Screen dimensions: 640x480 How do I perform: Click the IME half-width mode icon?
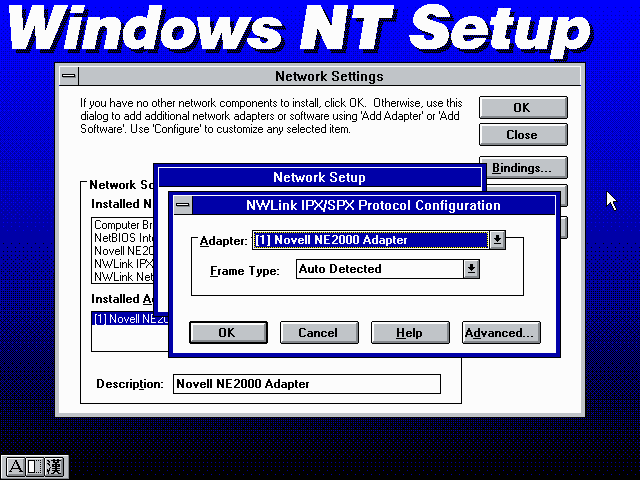point(35,467)
